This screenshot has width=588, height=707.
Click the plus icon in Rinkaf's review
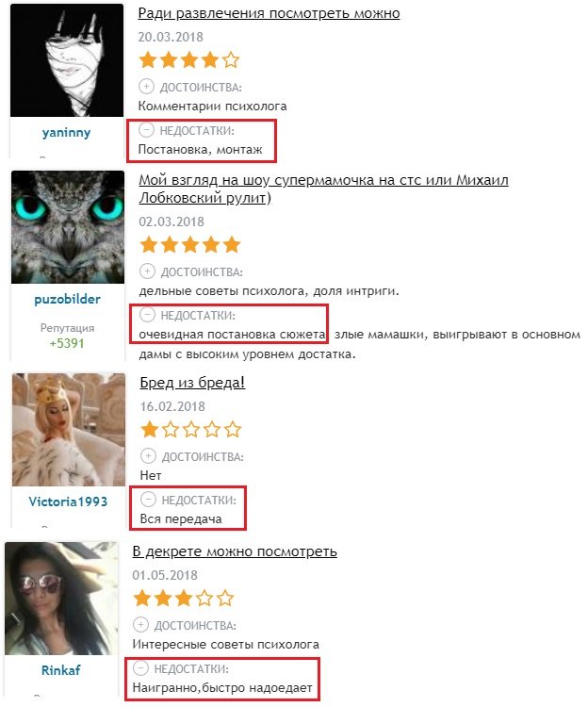coord(140,624)
